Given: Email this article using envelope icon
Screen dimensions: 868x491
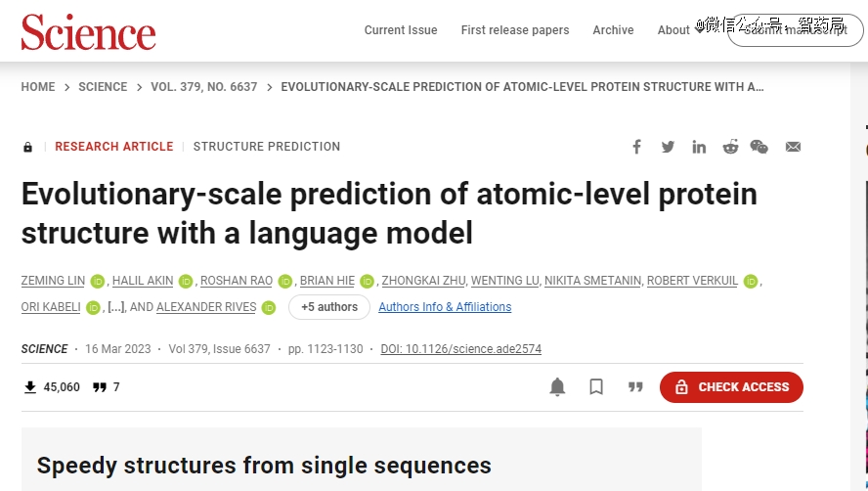Looking at the screenshot, I should [793, 147].
